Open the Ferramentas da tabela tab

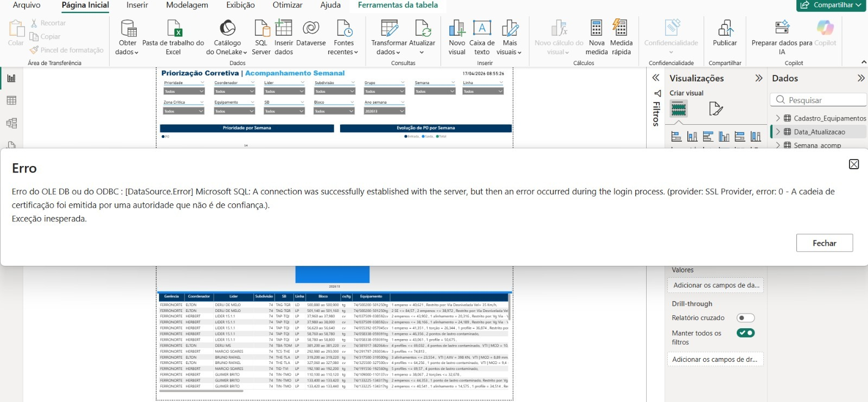pos(398,5)
